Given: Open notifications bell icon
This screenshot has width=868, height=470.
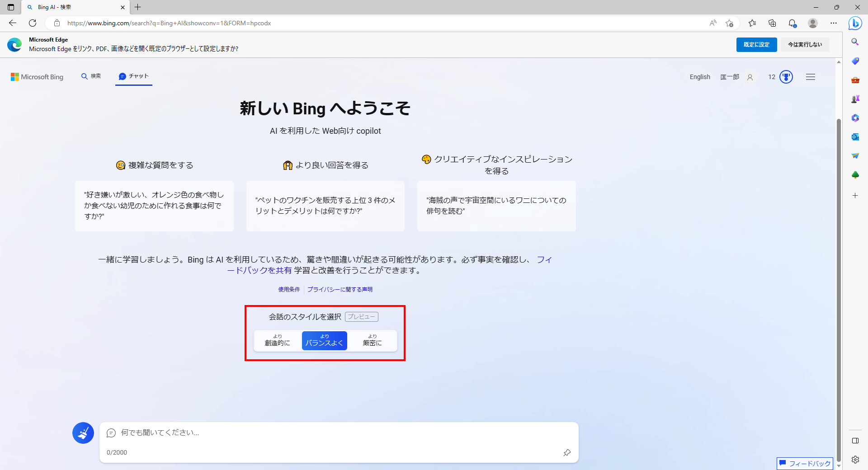Looking at the screenshot, I should [x=793, y=23].
